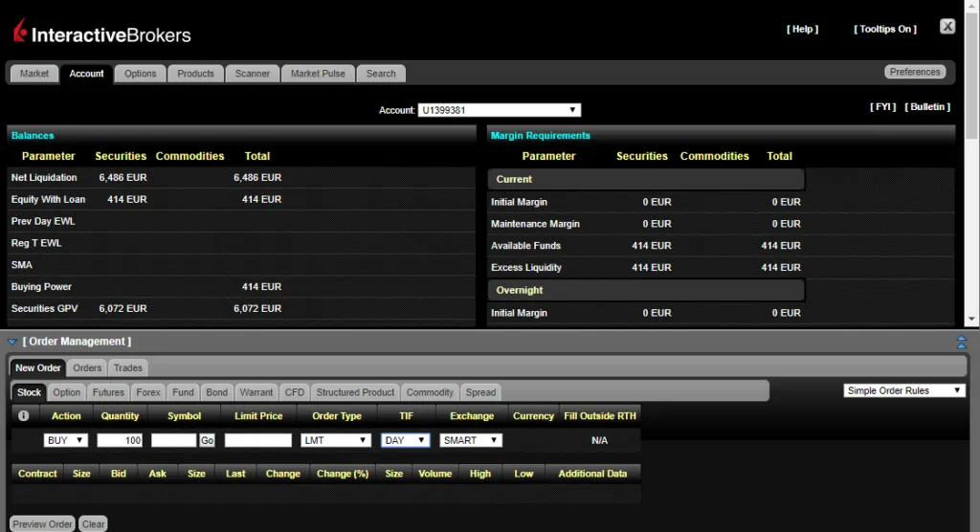Click the Overnight margin section header
Viewport: 980px width, 532px height.
[x=646, y=290]
